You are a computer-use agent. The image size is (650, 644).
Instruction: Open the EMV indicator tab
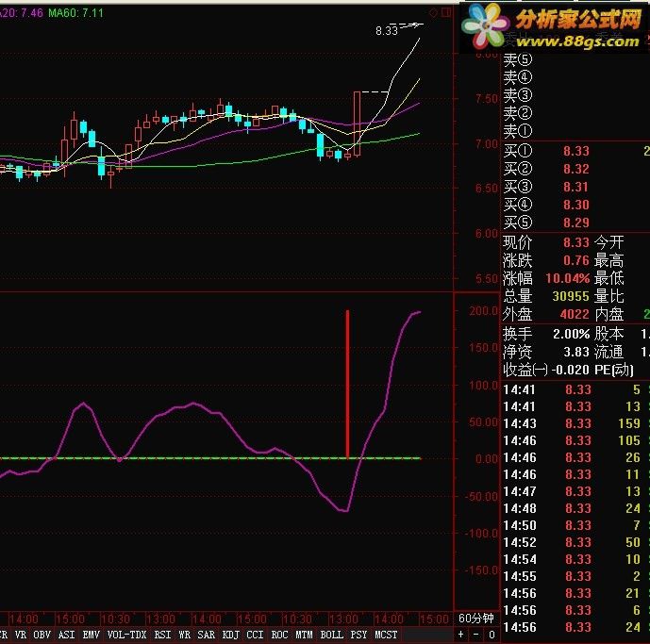click(91, 635)
